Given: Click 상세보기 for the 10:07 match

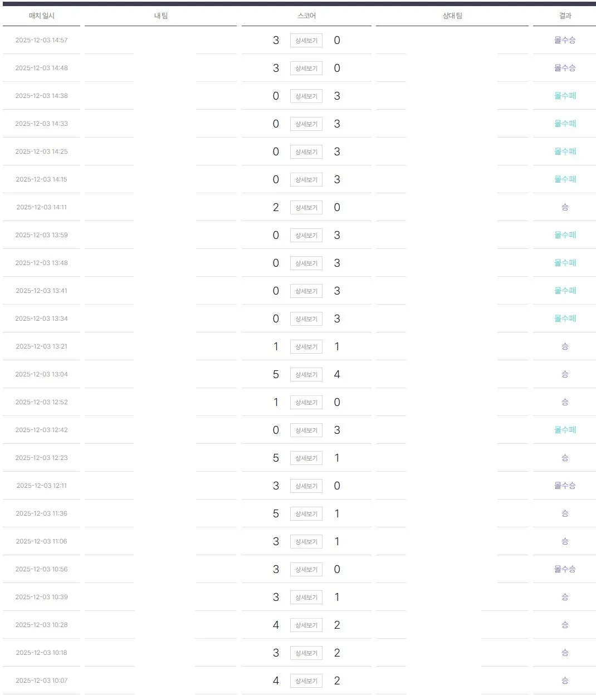Looking at the screenshot, I should (306, 681).
